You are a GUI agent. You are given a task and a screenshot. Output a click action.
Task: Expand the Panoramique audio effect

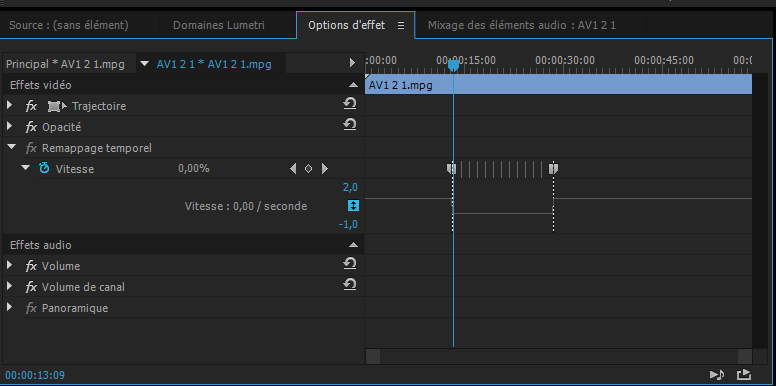(9, 307)
